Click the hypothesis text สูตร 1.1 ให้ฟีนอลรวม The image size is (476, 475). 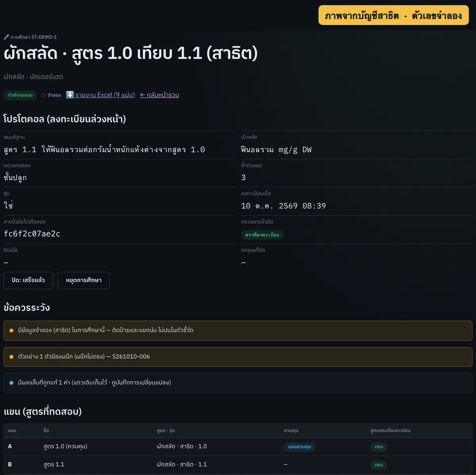click(x=104, y=150)
